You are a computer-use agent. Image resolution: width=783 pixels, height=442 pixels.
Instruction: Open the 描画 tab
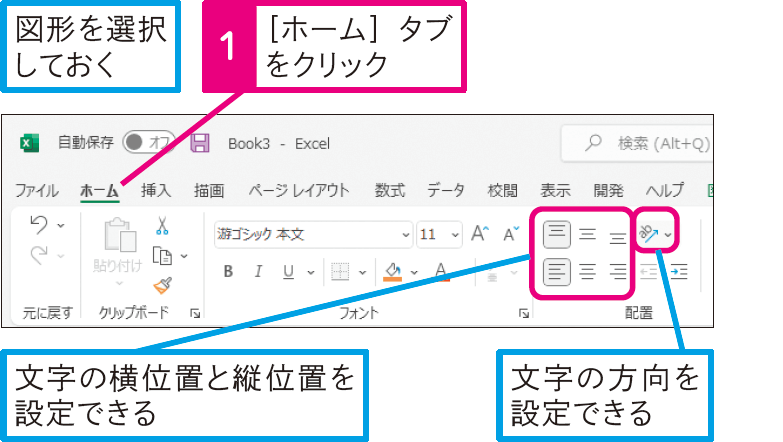(209, 190)
